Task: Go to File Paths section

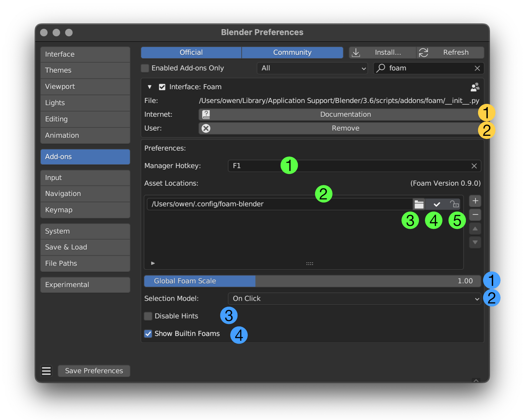Action: click(85, 264)
